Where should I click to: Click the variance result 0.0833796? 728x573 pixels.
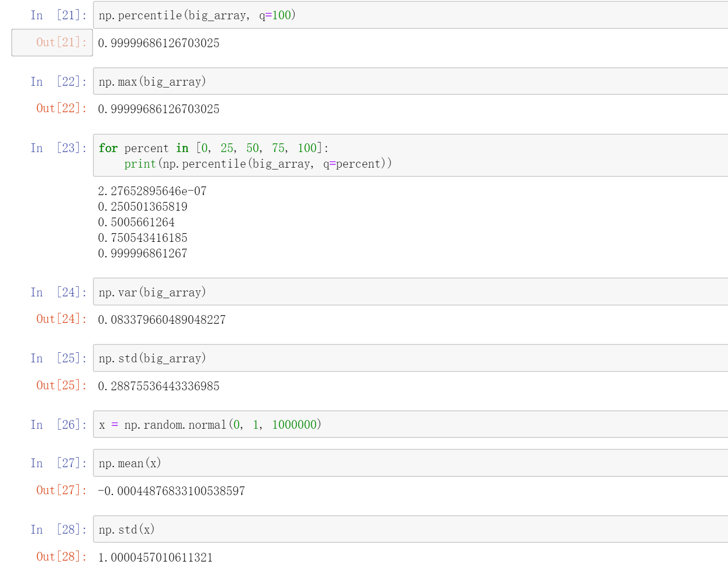[162, 320]
